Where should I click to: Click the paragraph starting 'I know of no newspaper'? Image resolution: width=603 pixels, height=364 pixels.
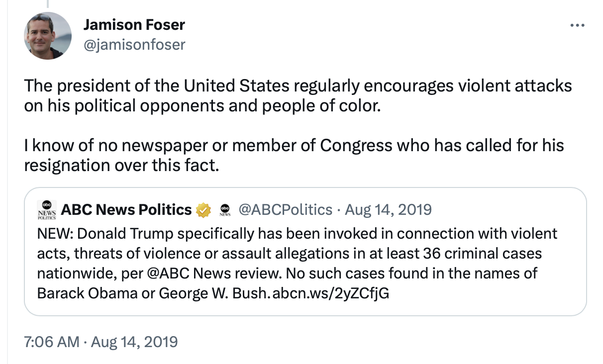click(294, 155)
